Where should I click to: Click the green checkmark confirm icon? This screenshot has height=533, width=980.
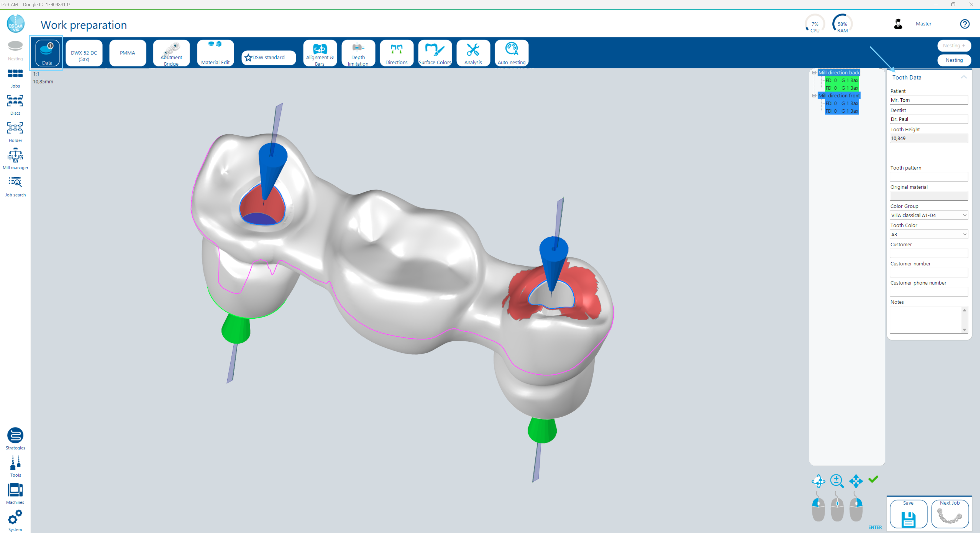pos(873,479)
